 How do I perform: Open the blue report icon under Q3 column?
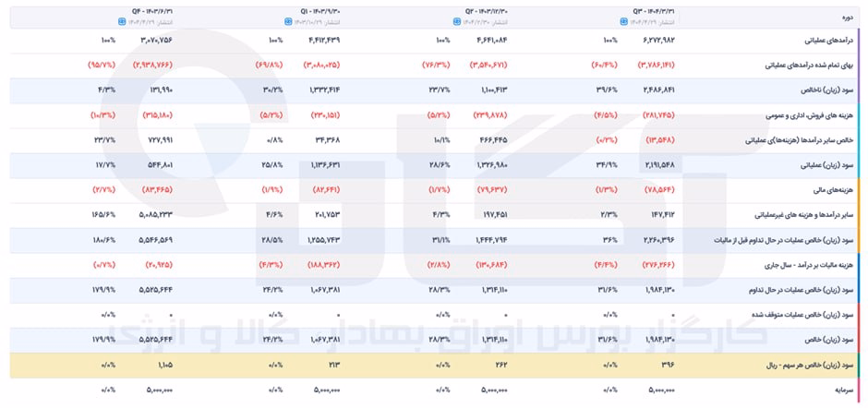tap(623, 21)
